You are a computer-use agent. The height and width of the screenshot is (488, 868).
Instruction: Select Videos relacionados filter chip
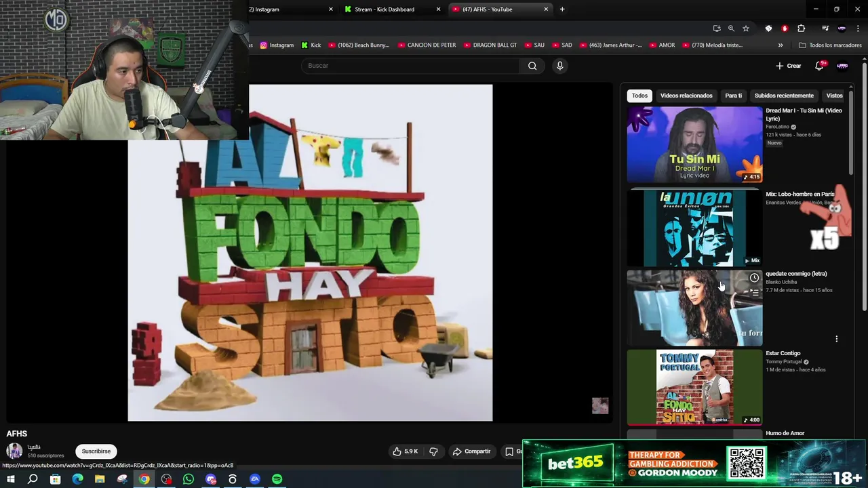[686, 96]
